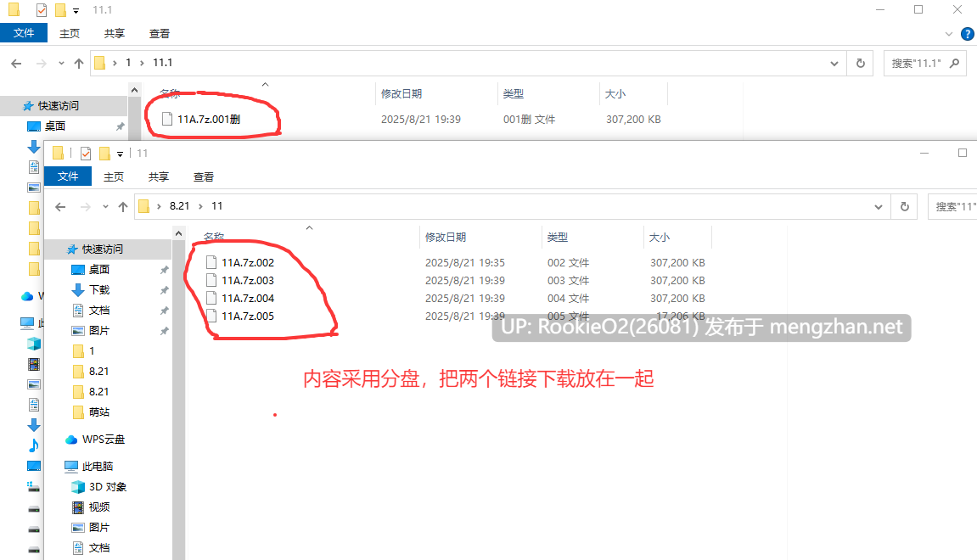
Task: Expand the ribbon in 11.1 window
Action: [948, 34]
